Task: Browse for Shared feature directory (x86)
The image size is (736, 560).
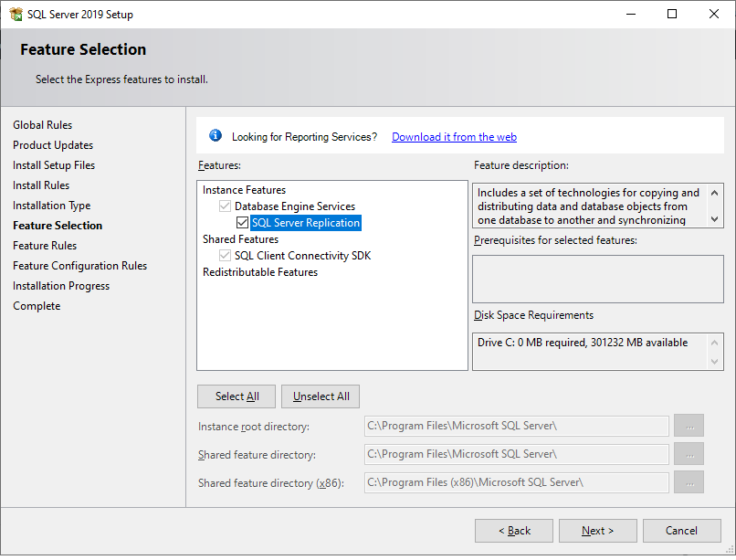Action: 689,482
